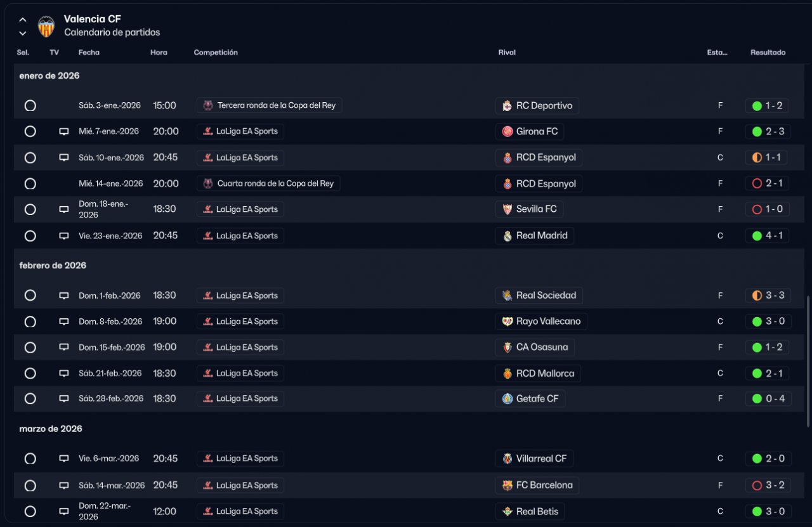
Task: Click the Sevilla FC crest icon
Action: pos(507,209)
